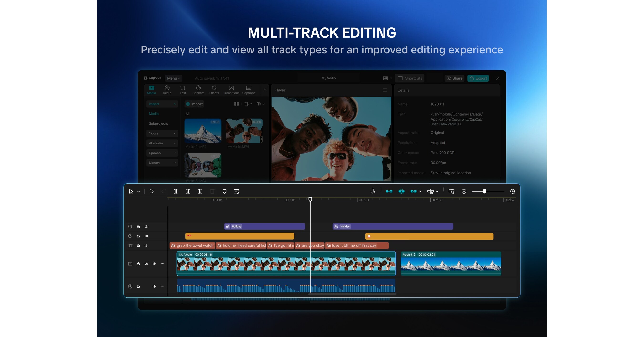Click the marker shield icon
The width and height of the screenshot is (644, 337).
[x=224, y=191]
